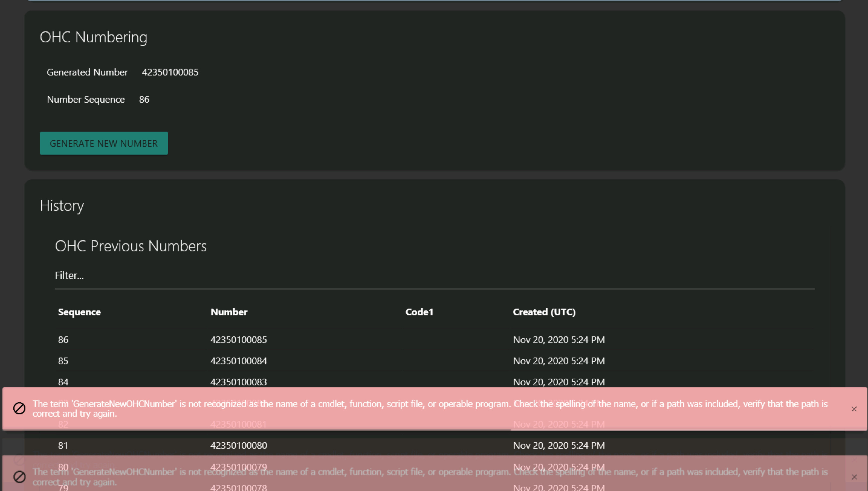This screenshot has height=491, width=868.
Task: Select number 42350100080 cell
Action: [x=238, y=445]
